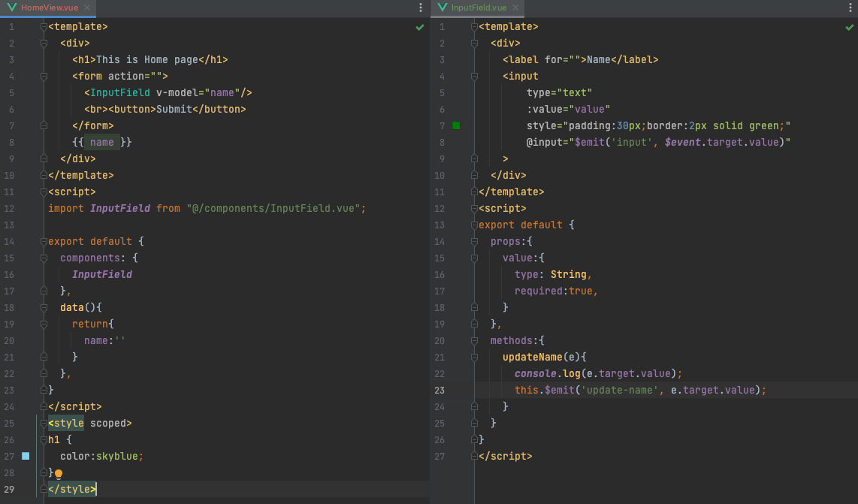
Task: Collapse the methods object fold
Action: point(474,340)
